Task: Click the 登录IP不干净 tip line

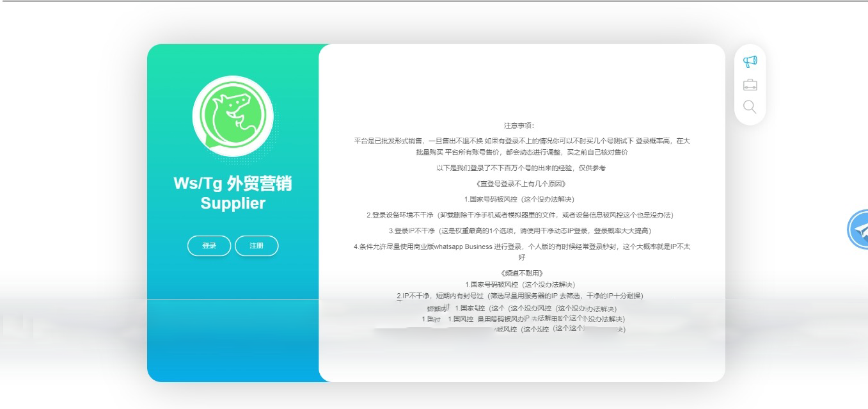Action: tap(522, 230)
